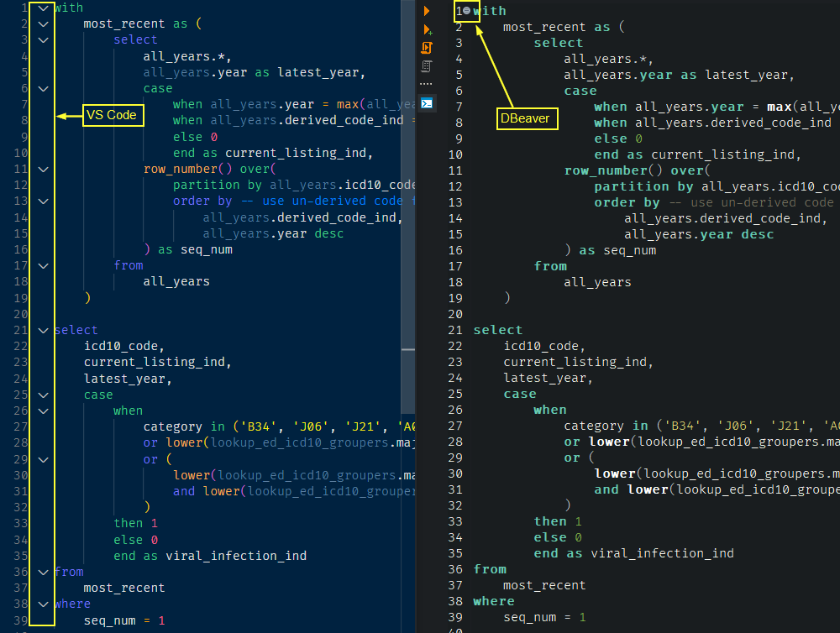Click the dotted more-actions icon in DBeaver sidebar

[427, 81]
